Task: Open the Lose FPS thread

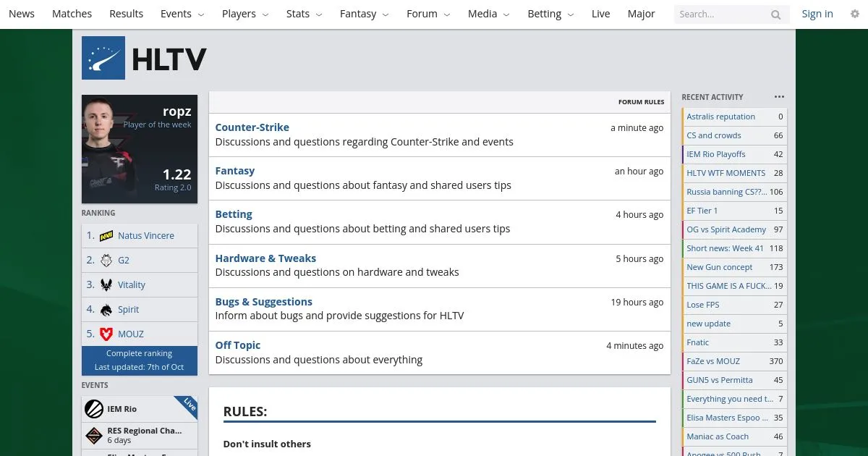Action: [735, 305]
